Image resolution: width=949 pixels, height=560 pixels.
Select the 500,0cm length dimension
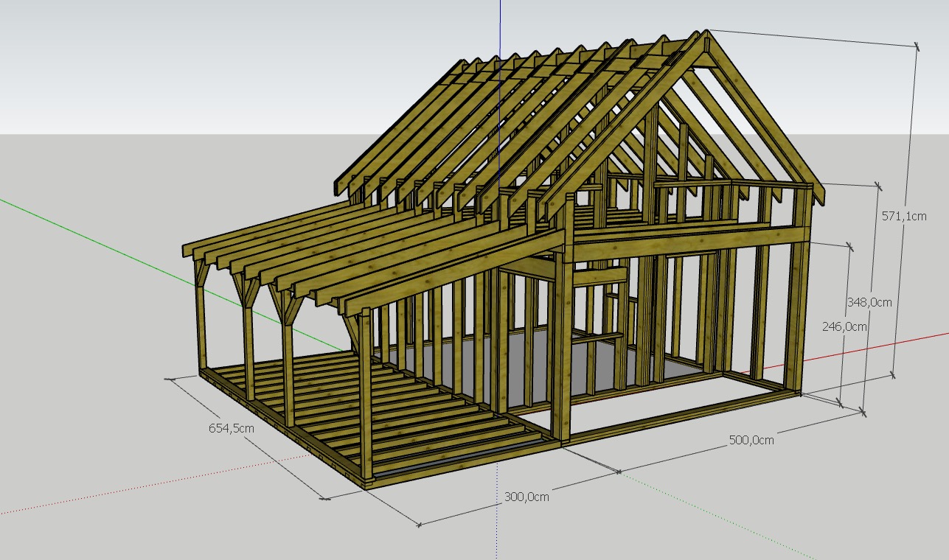pos(751,441)
